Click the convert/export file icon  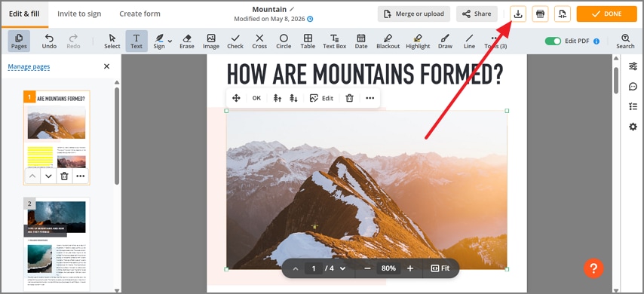[x=563, y=14]
